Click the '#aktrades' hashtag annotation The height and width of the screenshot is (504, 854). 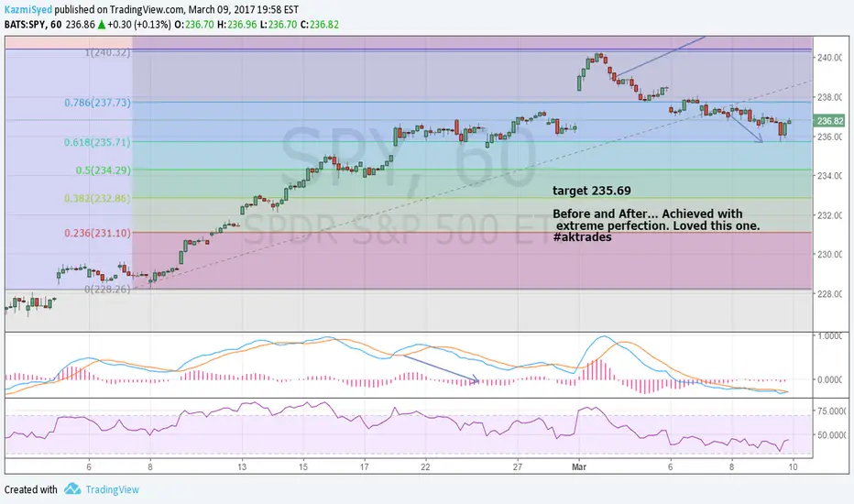[x=582, y=237]
